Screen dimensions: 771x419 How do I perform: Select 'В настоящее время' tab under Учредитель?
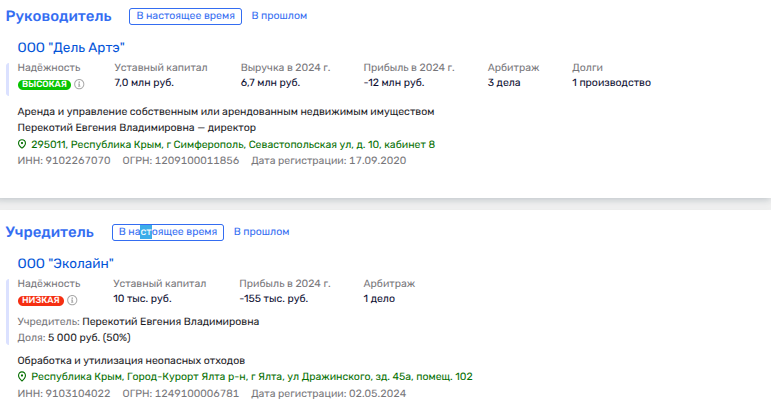167,232
